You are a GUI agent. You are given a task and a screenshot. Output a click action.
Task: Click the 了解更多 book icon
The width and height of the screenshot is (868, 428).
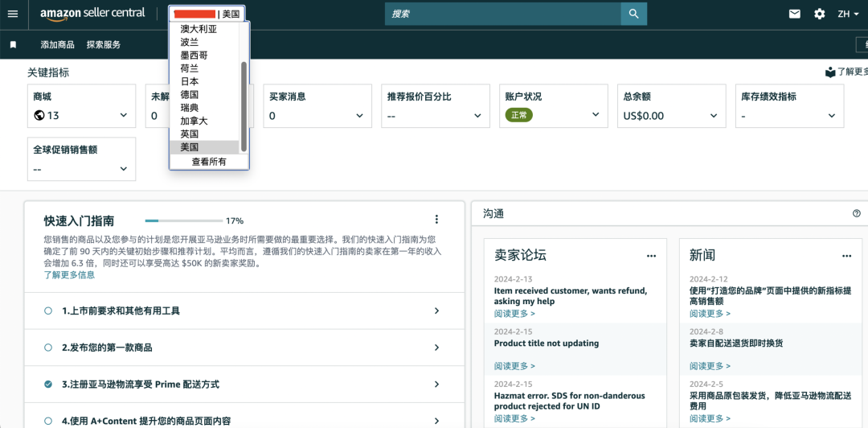(829, 72)
